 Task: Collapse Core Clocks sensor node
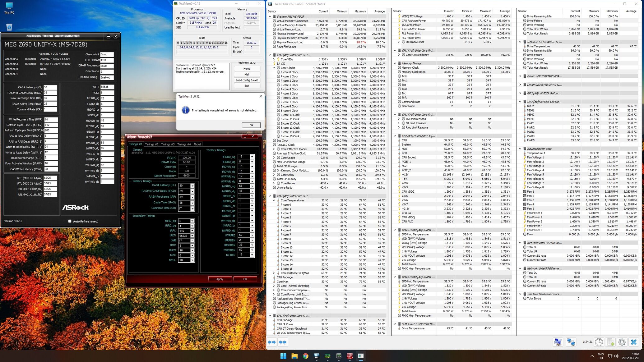(274, 68)
